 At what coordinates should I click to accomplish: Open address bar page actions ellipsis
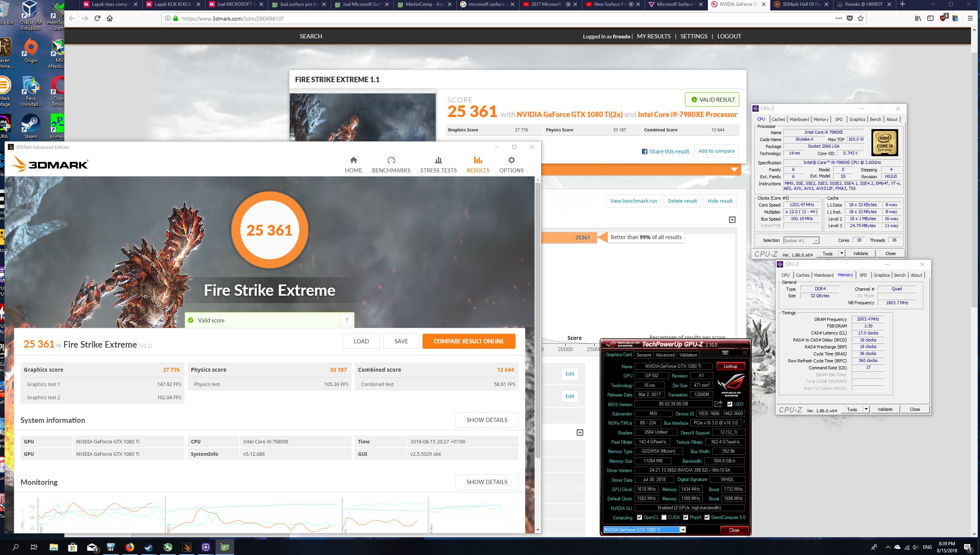tap(839, 18)
